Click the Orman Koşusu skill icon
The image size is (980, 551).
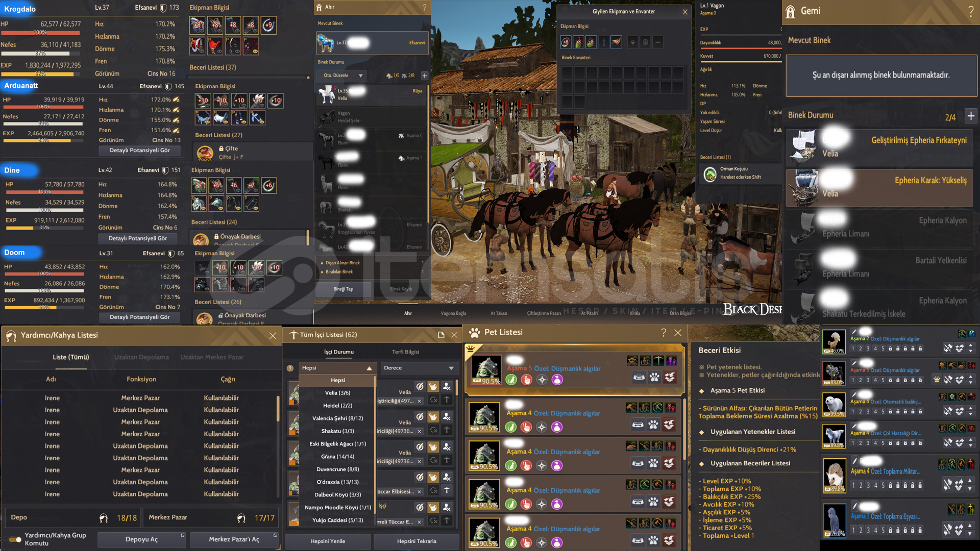709,173
